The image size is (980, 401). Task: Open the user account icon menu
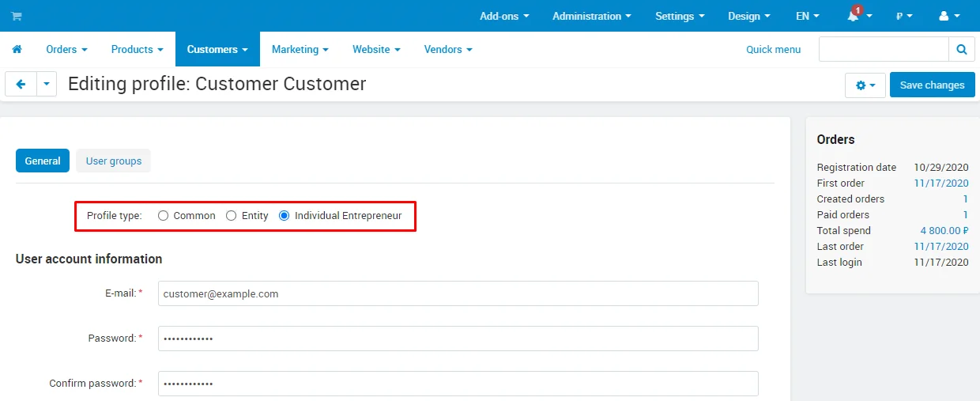[x=948, y=16]
